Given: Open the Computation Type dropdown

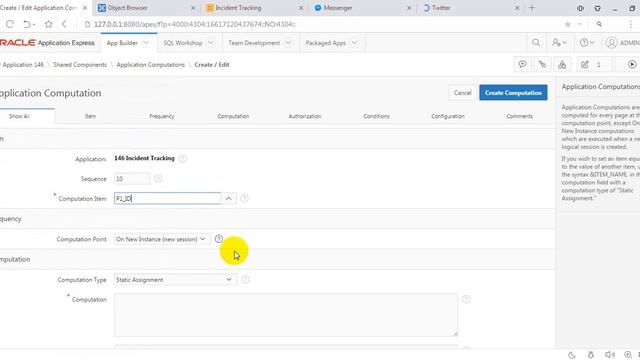Looking at the screenshot, I should pyautogui.click(x=175, y=280).
